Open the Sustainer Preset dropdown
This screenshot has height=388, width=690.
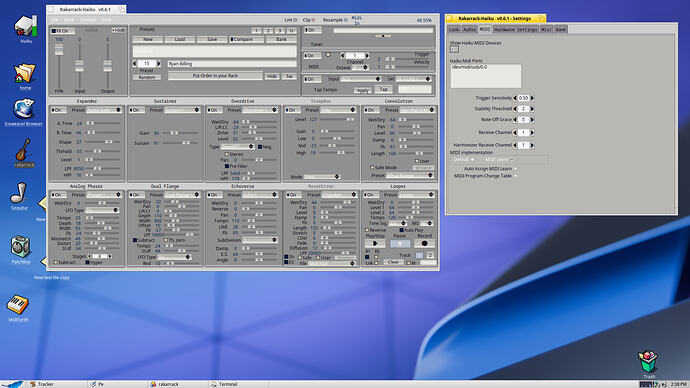coord(182,110)
